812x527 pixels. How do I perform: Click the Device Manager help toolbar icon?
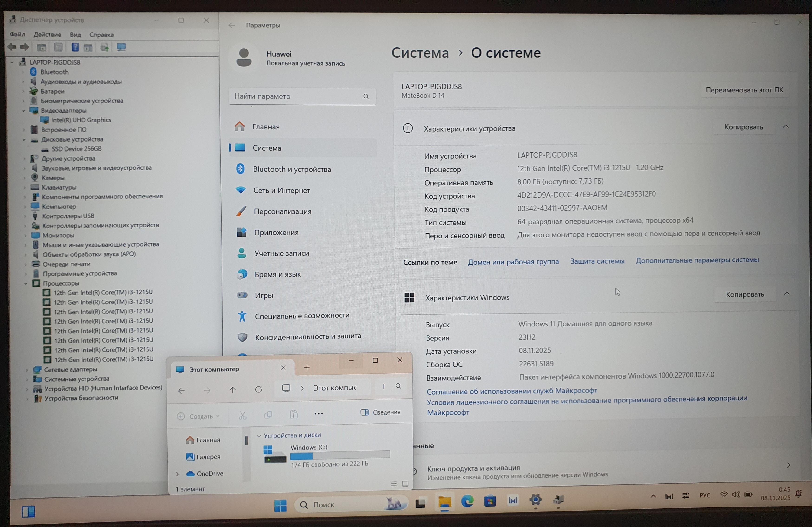coord(75,47)
